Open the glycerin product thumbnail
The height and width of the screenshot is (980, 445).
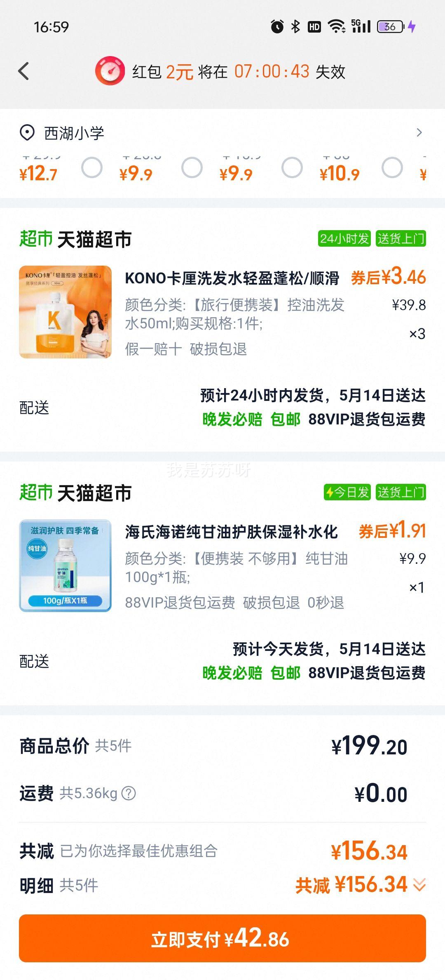point(66,565)
